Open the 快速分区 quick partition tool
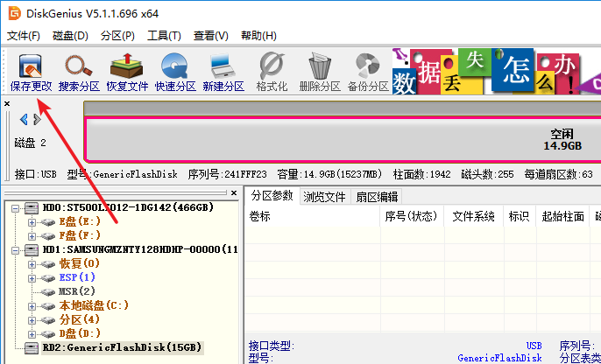 pyautogui.click(x=175, y=73)
